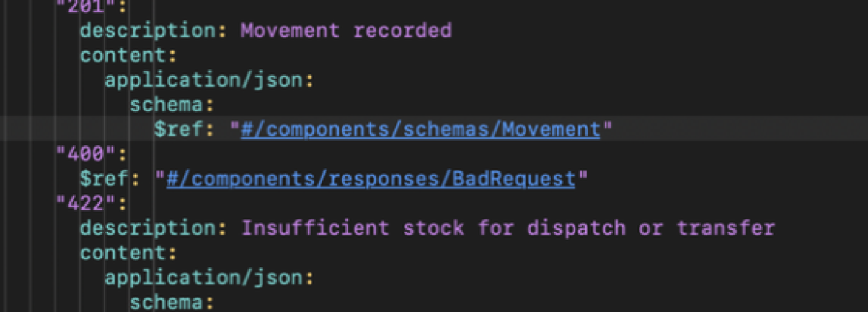This screenshot has height=312, width=868.
Task: Place cursor on word "Insufficient"
Action: 315,229
